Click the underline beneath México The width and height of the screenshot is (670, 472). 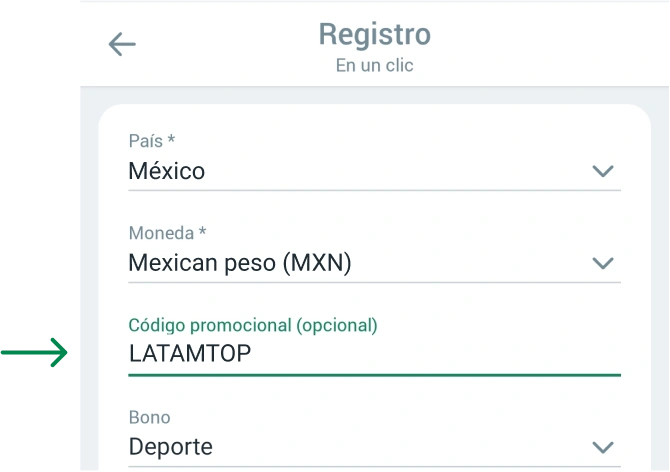374,190
